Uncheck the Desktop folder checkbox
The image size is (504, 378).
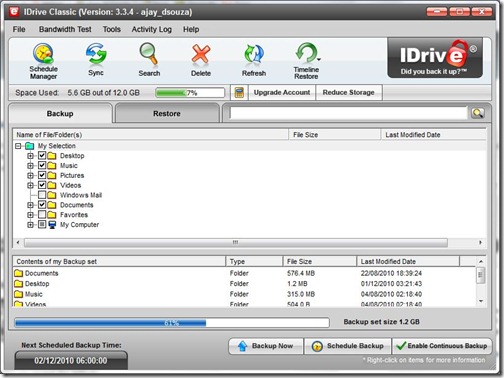pyautogui.click(x=42, y=155)
